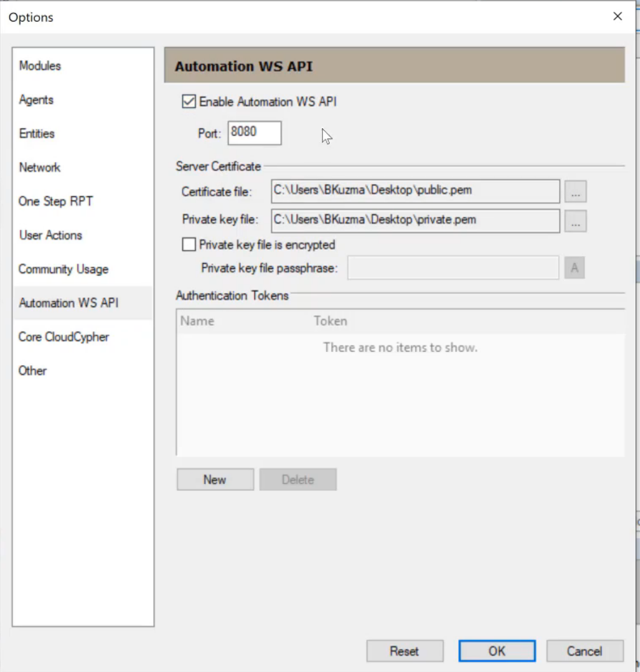The height and width of the screenshot is (672, 640).
Task: Select Entities in the sidebar
Action: pyautogui.click(x=37, y=133)
